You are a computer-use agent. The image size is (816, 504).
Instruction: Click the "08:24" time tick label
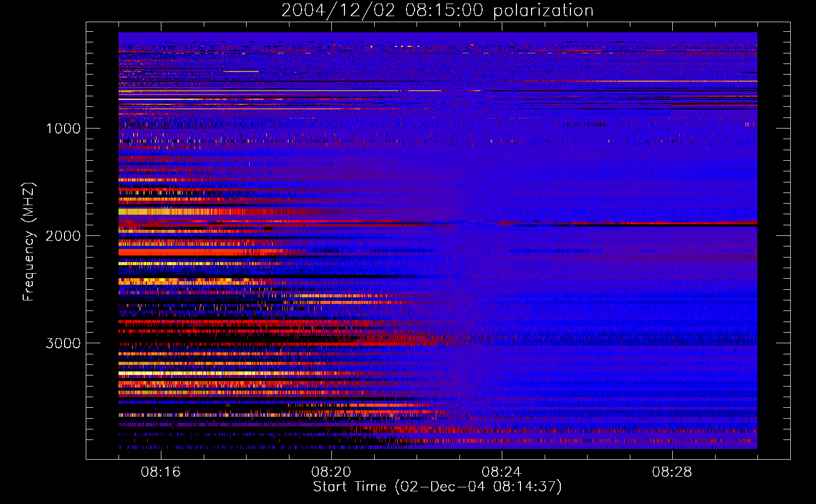502,472
